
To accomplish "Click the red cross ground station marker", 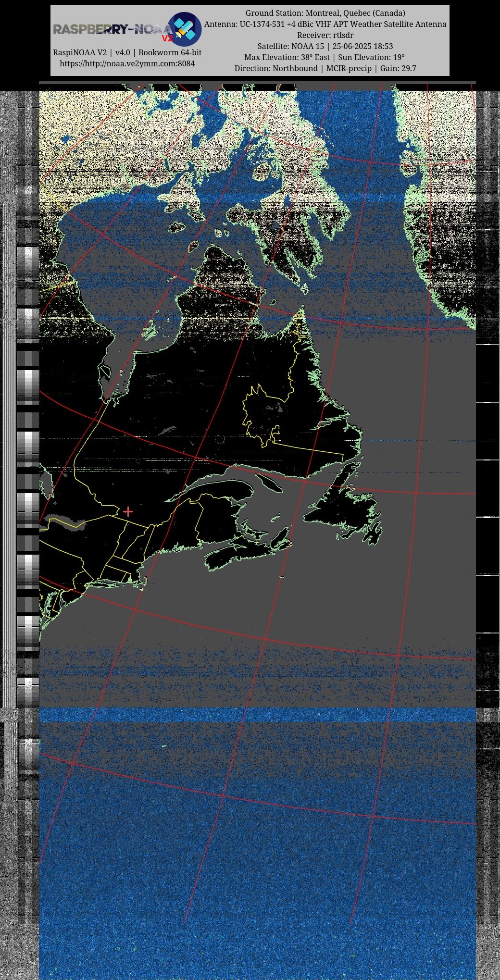I will click(x=128, y=511).
